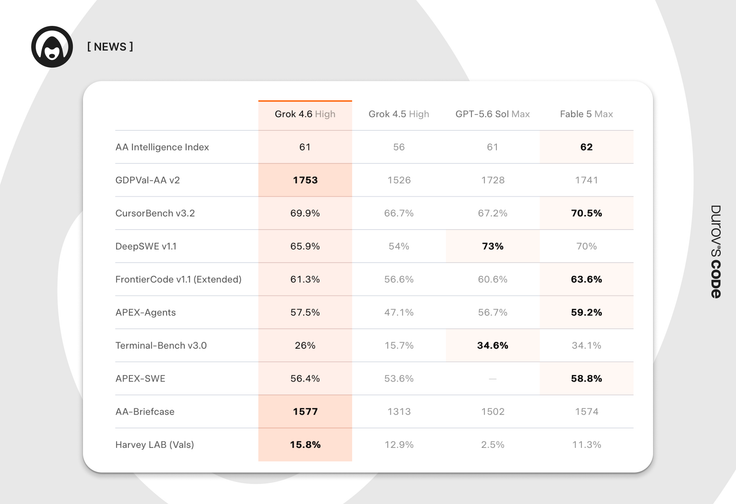
Task: Click the CursorBench v3.2 row label
Action: [155, 213]
